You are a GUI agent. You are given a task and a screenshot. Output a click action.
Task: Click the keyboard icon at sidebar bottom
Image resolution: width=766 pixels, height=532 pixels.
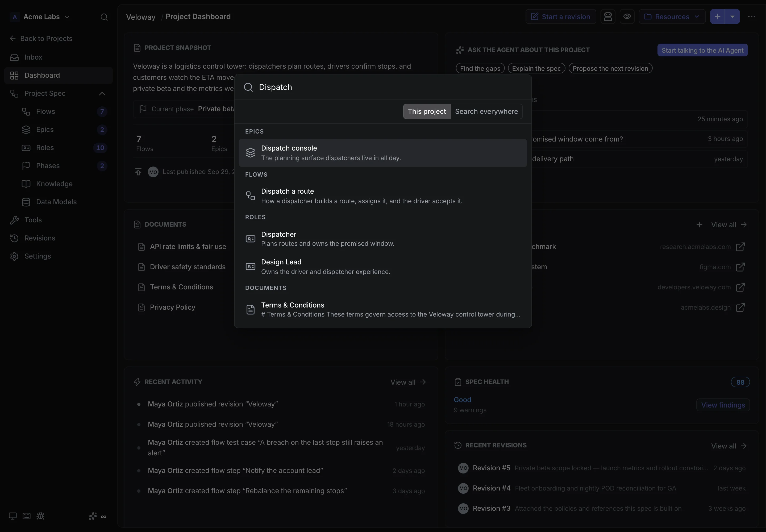coord(27,516)
